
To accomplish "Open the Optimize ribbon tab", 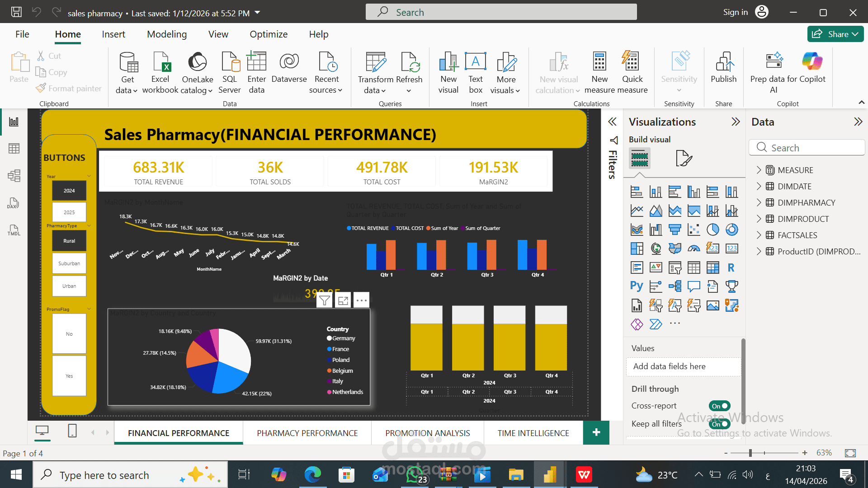I will (x=269, y=34).
